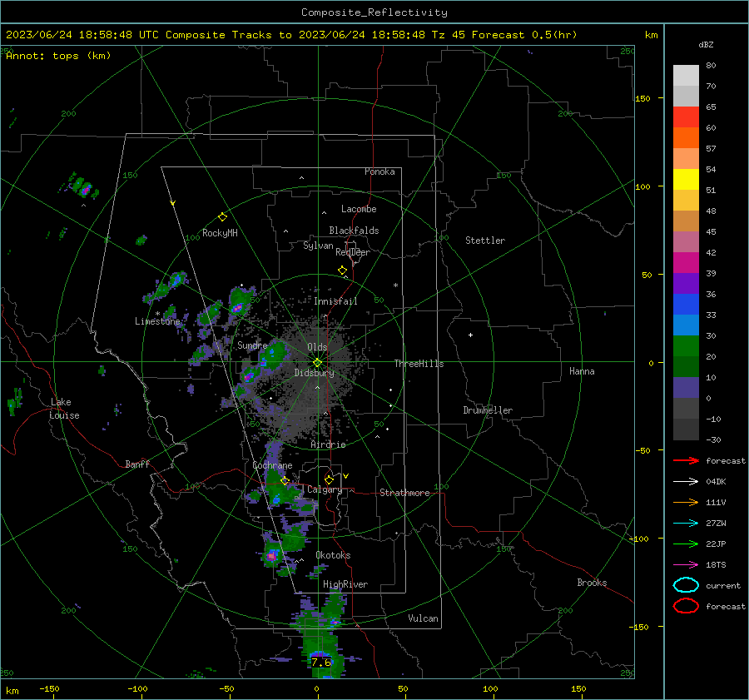The width and height of the screenshot is (749, 700).
Task: Click the Drumheller town label
Action: point(488,410)
